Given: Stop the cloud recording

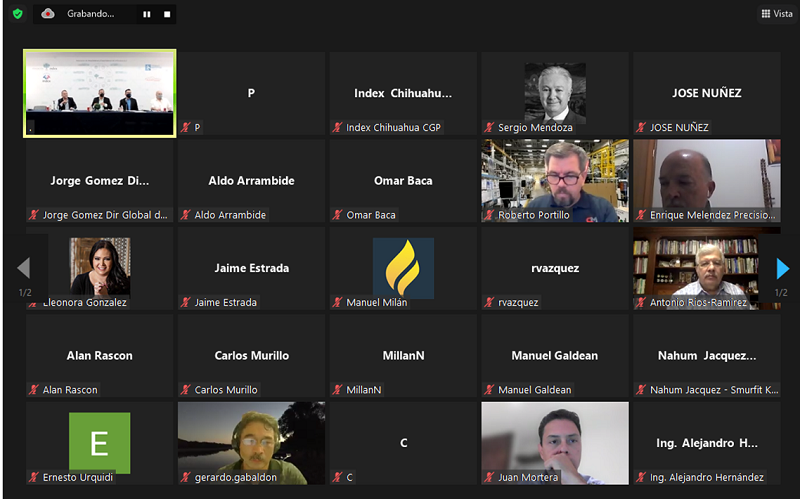Looking at the screenshot, I should [167, 14].
